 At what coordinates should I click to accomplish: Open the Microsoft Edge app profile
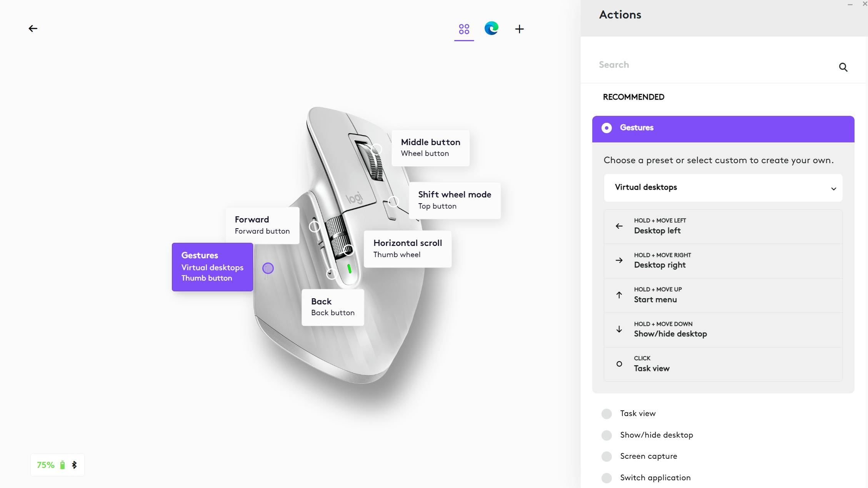[491, 28]
